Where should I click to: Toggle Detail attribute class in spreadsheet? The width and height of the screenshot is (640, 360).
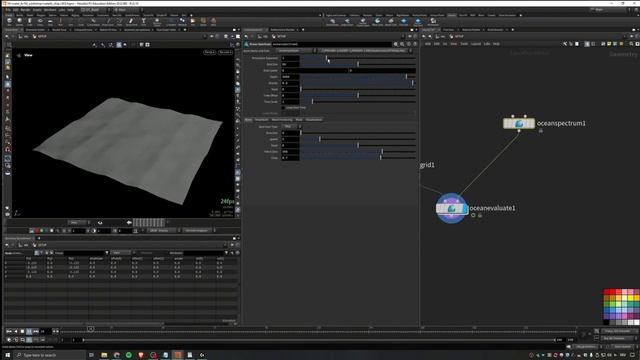[51, 253]
